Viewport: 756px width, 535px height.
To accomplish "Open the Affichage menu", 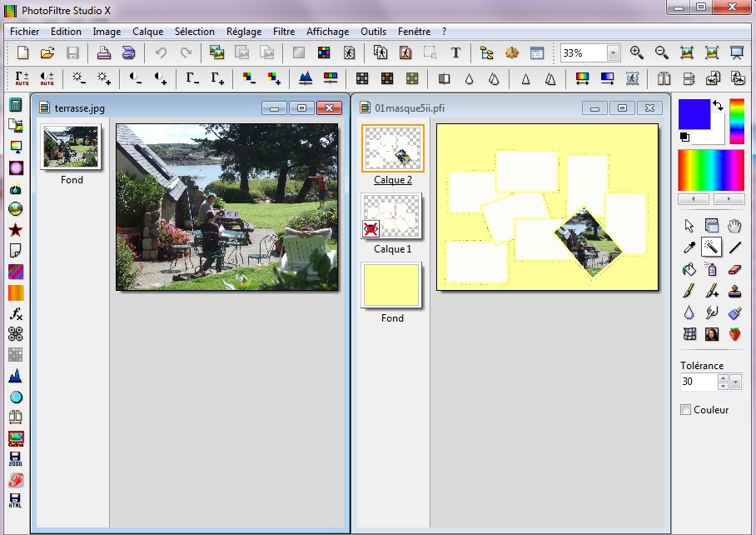I will [x=327, y=32].
